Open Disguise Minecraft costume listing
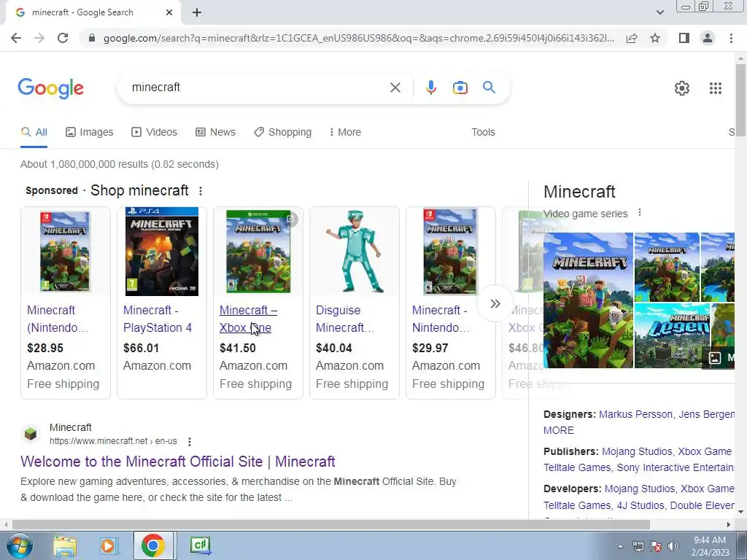747x560 pixels. coord(345,319)
